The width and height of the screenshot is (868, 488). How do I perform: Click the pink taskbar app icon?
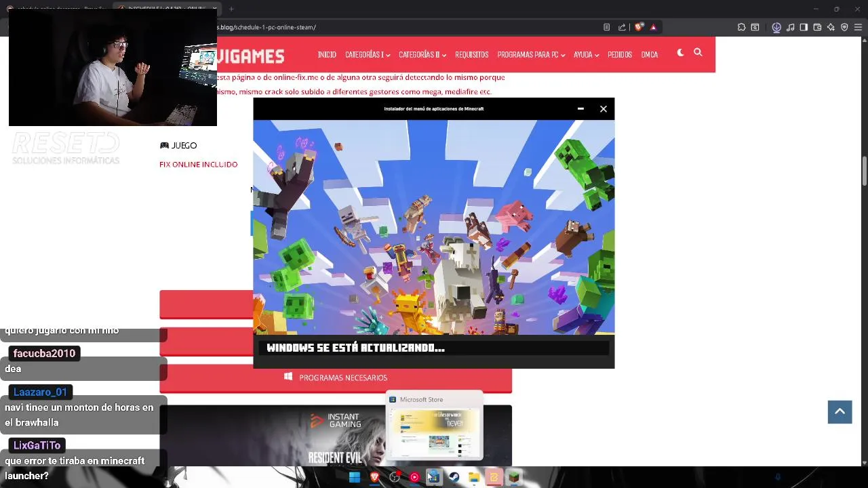click(494, 477)
